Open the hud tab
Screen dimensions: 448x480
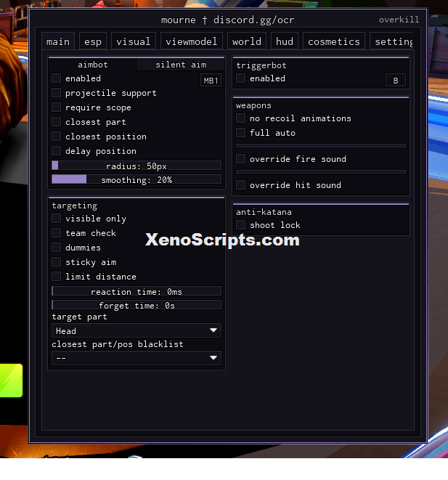(285, 41)
